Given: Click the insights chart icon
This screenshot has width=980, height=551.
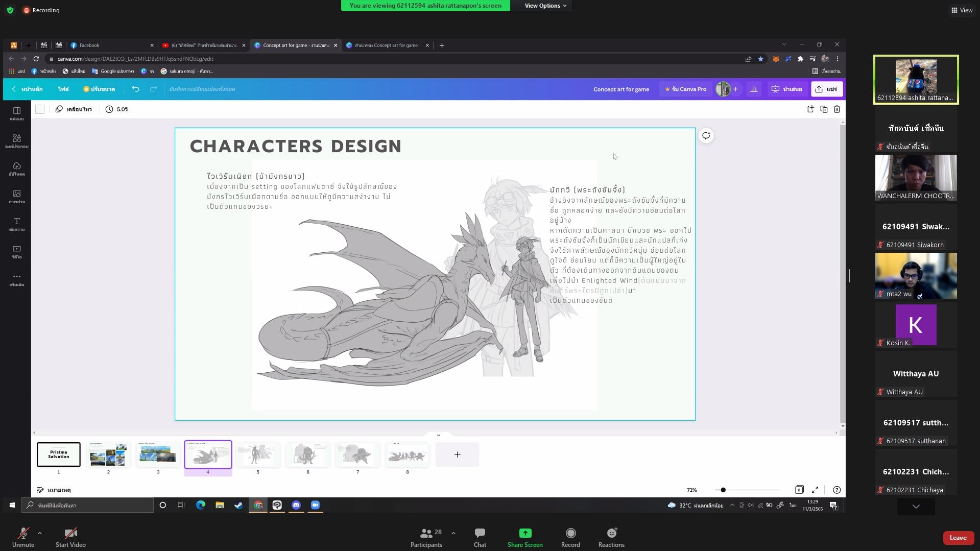Looking at the screenshot, I should [x=754, y=89].
